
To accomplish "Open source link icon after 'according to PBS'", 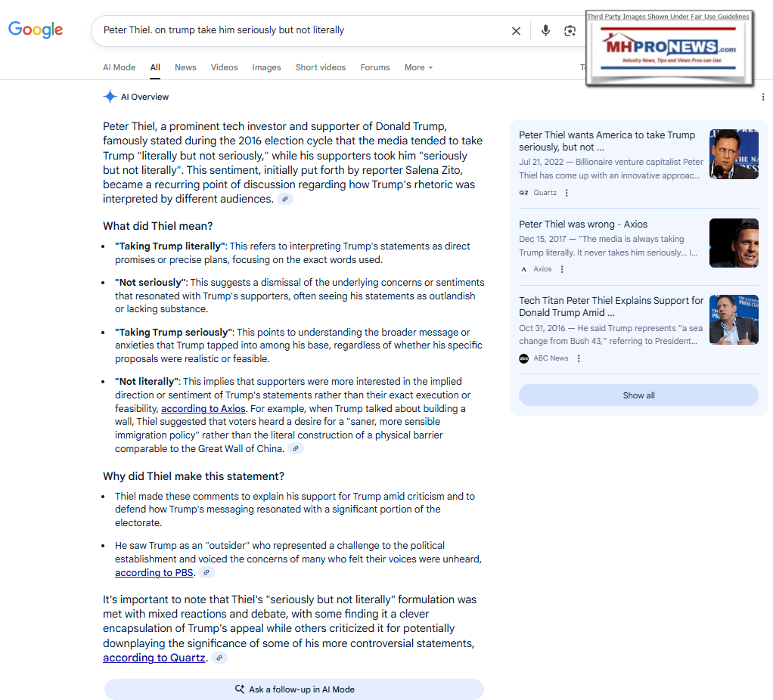I will (x=206, y=572).
